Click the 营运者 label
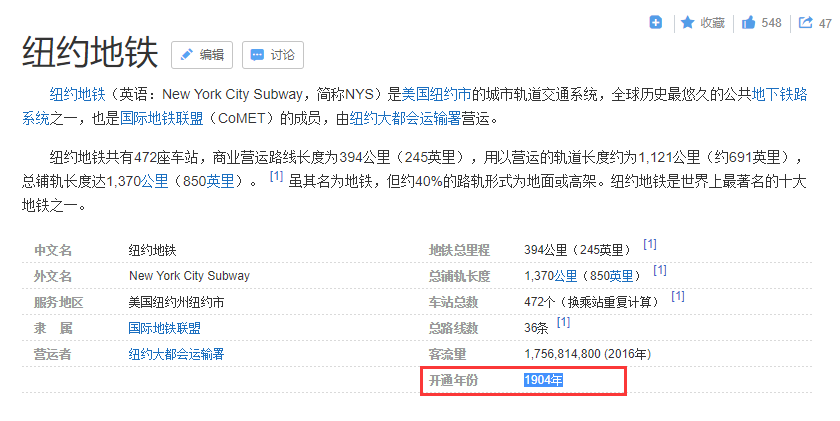The image size is (840, 421). [52, 354]
